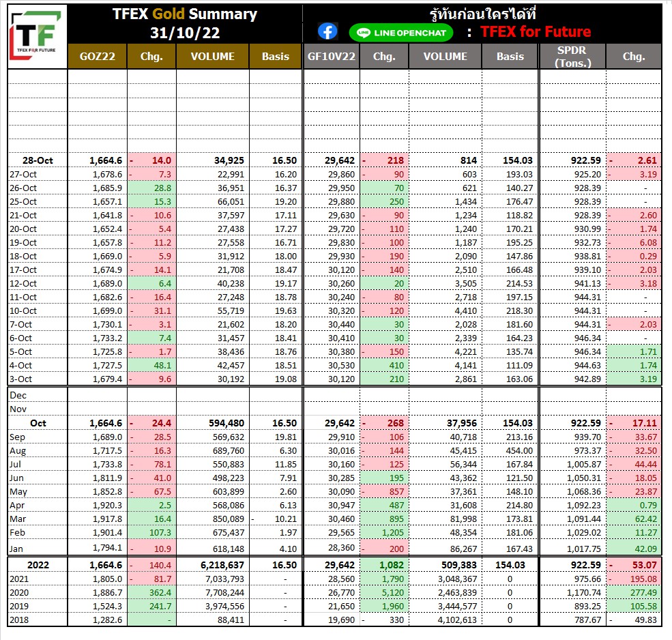Click red change 31.1 on 10-Oct
The width and height of the screenshot is (672, 640).
click(162, 311)
